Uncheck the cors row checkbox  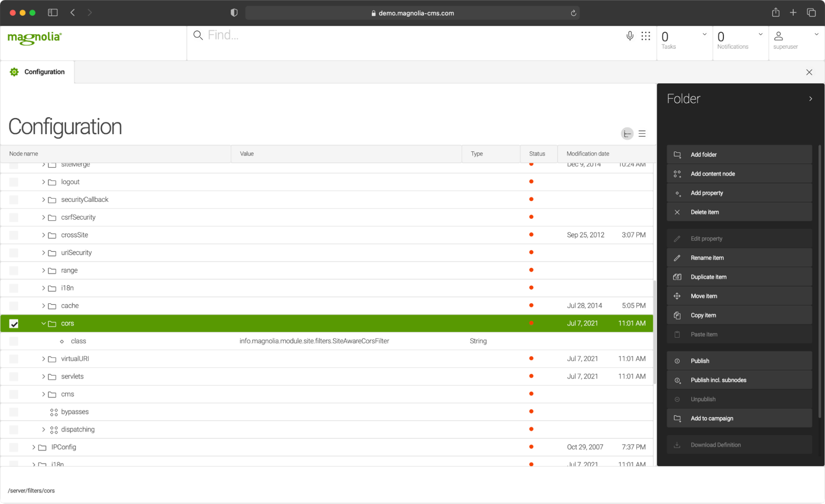click(14, 324)
